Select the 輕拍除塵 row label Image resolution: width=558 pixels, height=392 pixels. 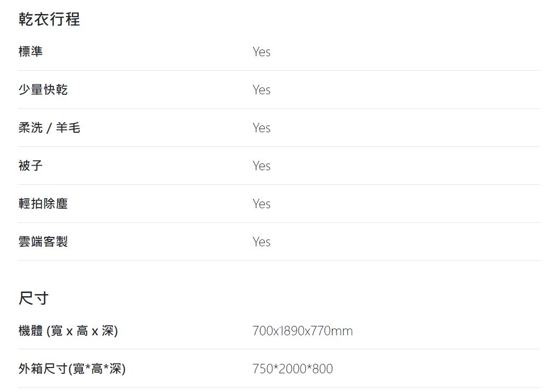(x=43, y=204)
